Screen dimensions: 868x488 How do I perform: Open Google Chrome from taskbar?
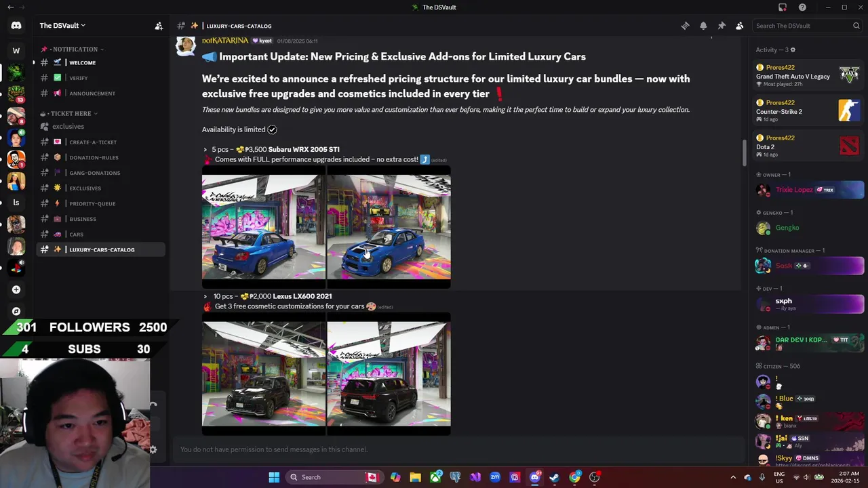tap(574, 477)
